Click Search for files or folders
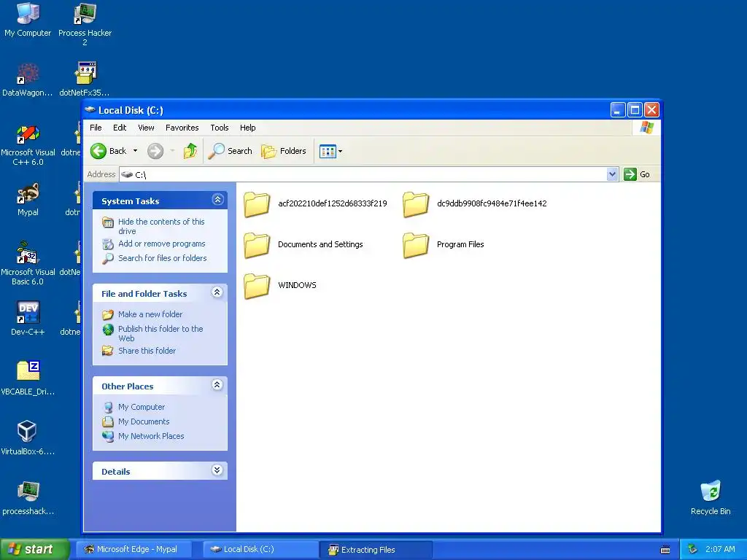 tap(163, 258)
